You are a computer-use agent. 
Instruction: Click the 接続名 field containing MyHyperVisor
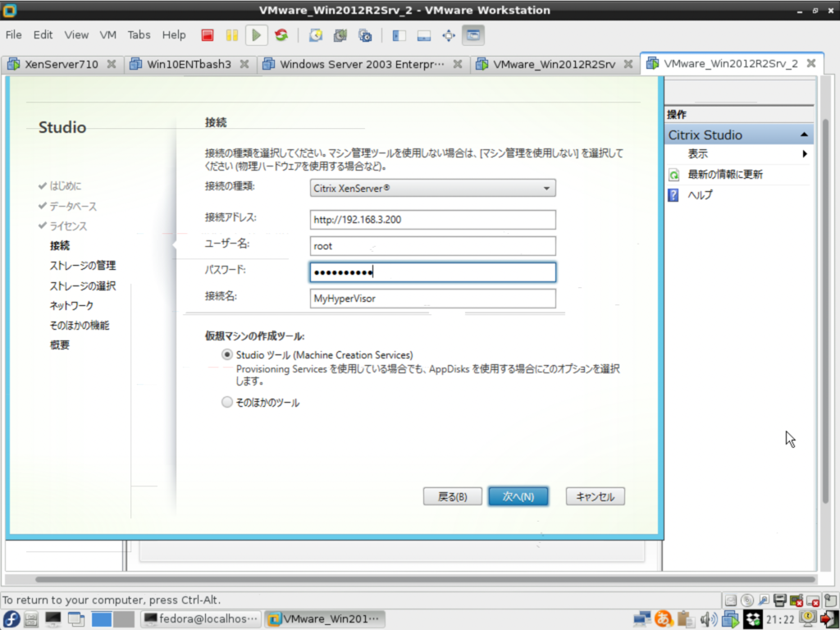click(x=433, y=299)
